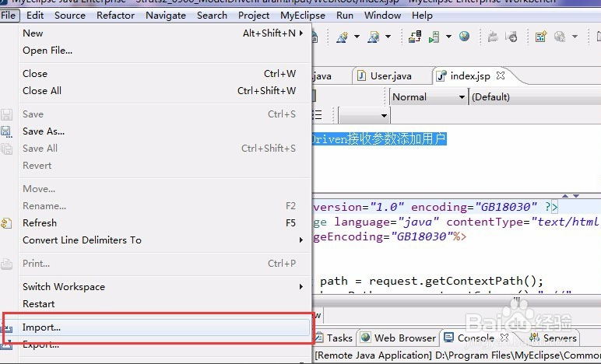Image resolution: width=601 pixels, height=364 pixels.
Task: Open the Source menu
Action: tap(70, 16)
